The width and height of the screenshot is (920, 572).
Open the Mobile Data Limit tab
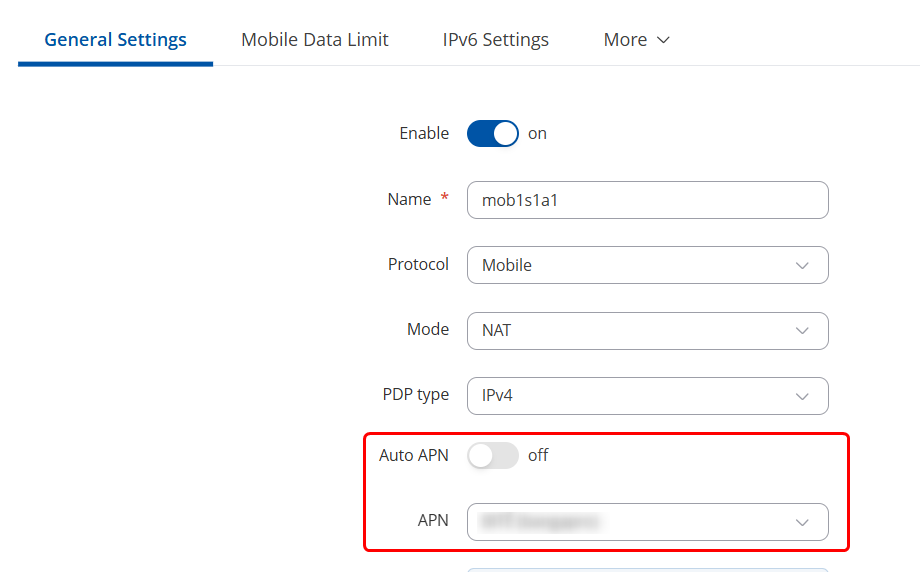(x=315, y=40)
